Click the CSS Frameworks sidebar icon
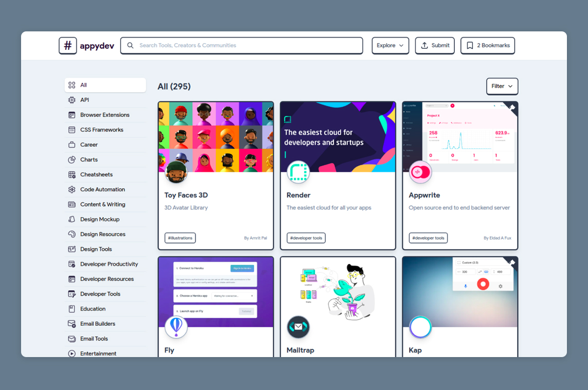Viewport: 588px width, 390px height. pyautogui.click(x=71, y=130)
